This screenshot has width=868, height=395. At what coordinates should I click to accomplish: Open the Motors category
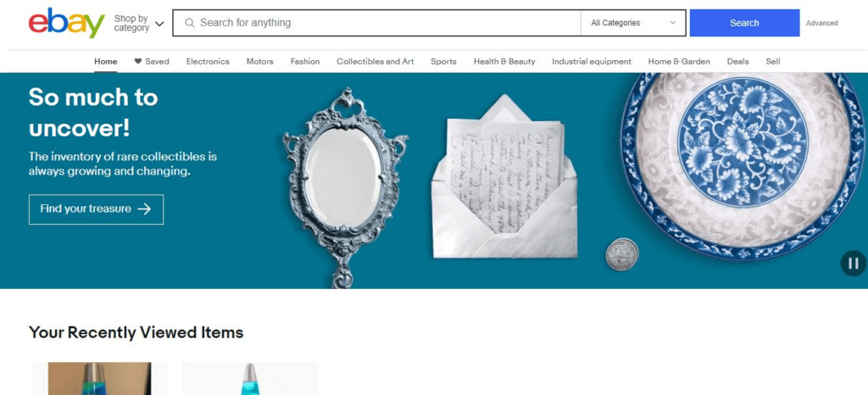pos(259,61)
